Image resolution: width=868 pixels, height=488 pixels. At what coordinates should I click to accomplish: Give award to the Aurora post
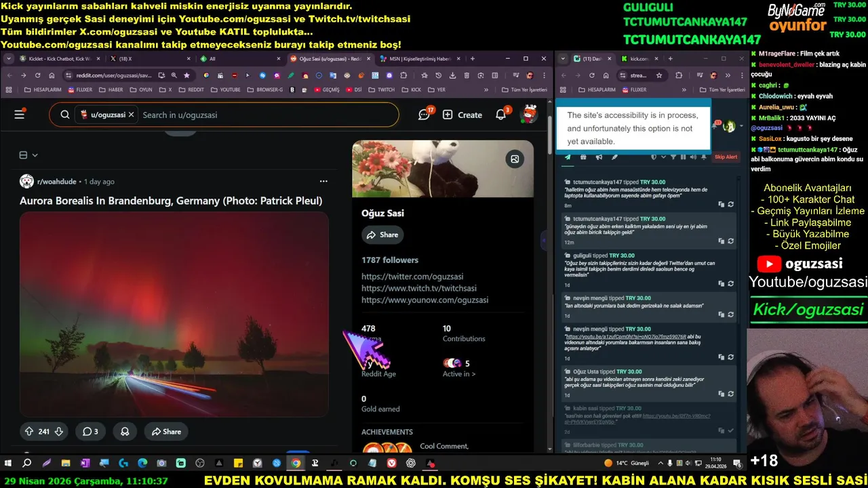(x=125, y=431)
